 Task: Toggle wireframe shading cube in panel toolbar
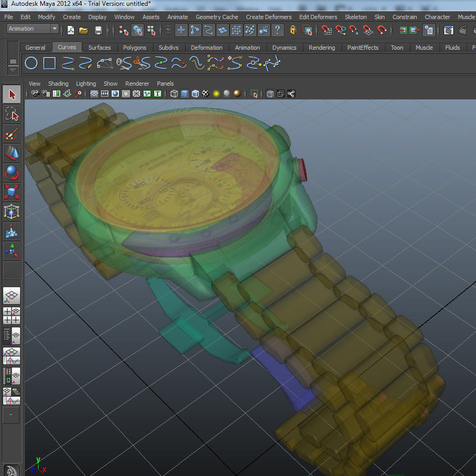(x=174, y=94)
